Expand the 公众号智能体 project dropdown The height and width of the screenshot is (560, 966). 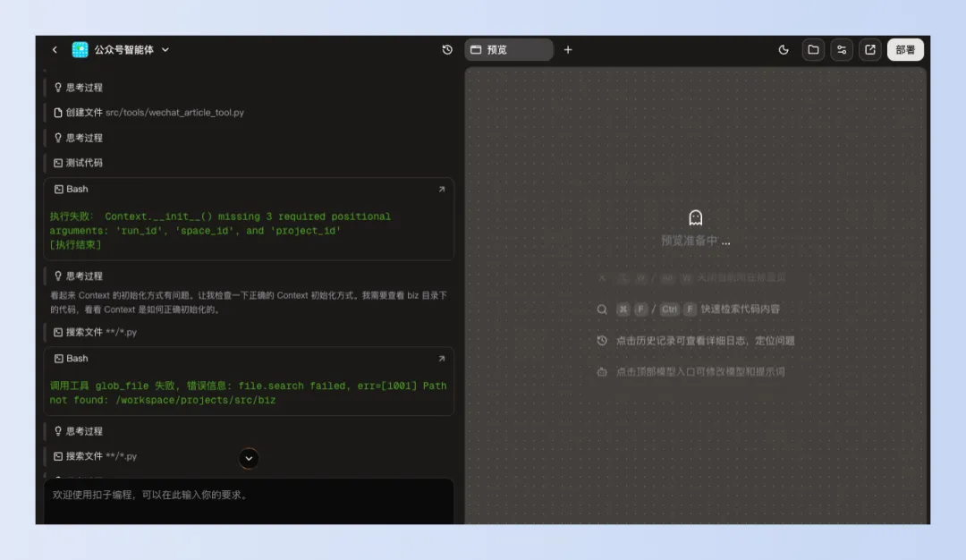pyautogui.click(x=165, y=50)
